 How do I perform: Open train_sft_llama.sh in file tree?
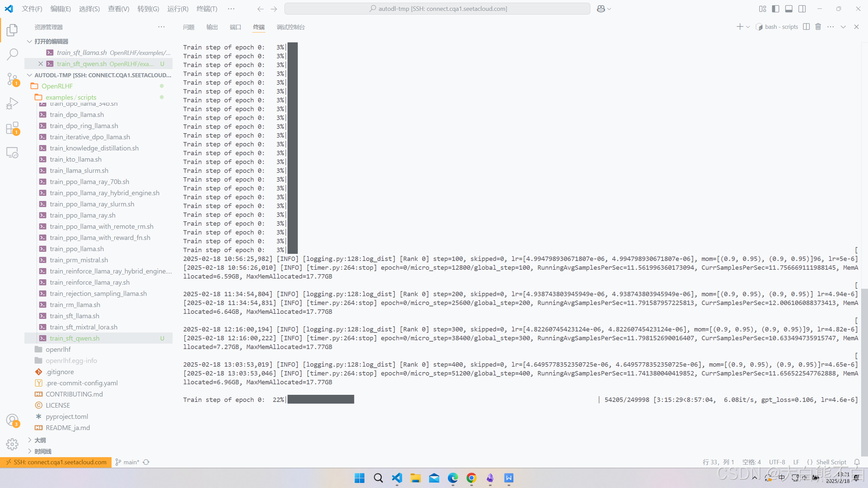(74, 316)
